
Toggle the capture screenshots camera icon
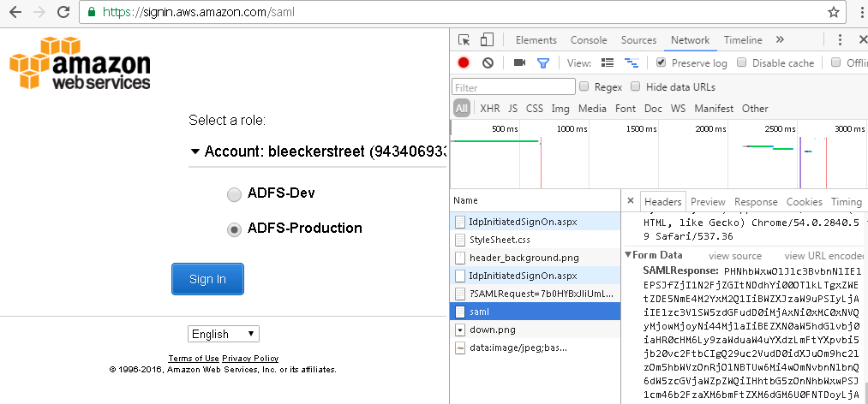pos(519,62)
